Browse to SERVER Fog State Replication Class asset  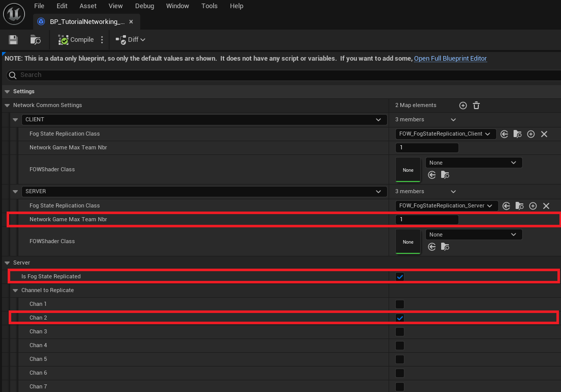[520, 206]
